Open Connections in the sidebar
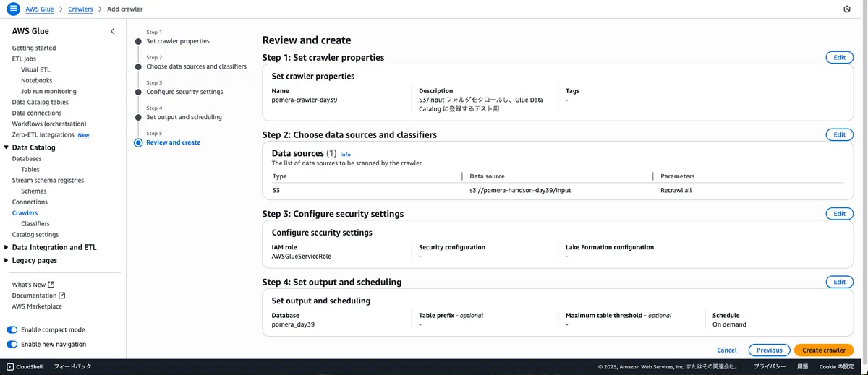Image resolution: width=868 pixels, height=375 pixels. click(30, 202)
